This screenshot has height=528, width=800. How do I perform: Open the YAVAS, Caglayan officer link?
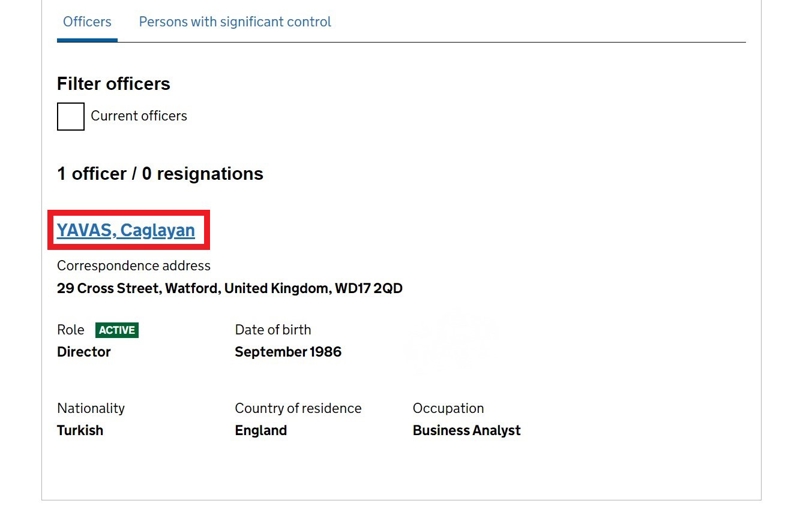126,230
